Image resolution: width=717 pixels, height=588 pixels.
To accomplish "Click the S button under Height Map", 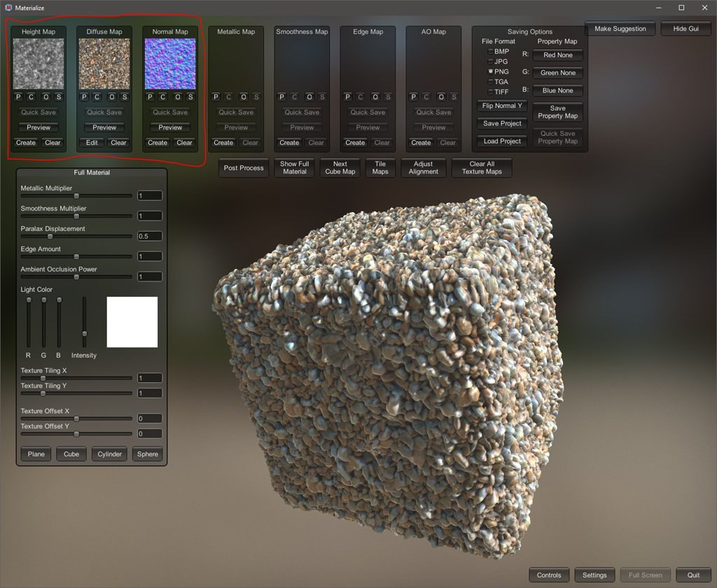I will coord(59,97).
